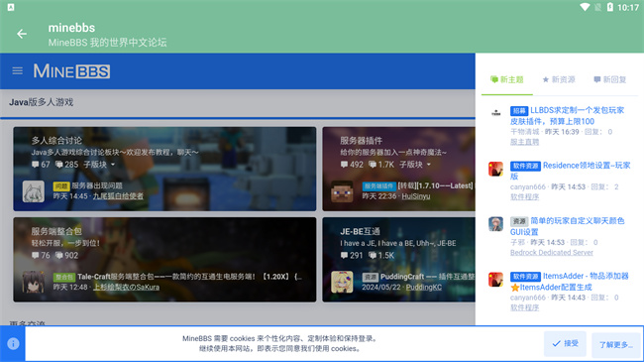Open 服务器插件 forum
Viewport: 644px width, 362px height.
pos(361,140)
